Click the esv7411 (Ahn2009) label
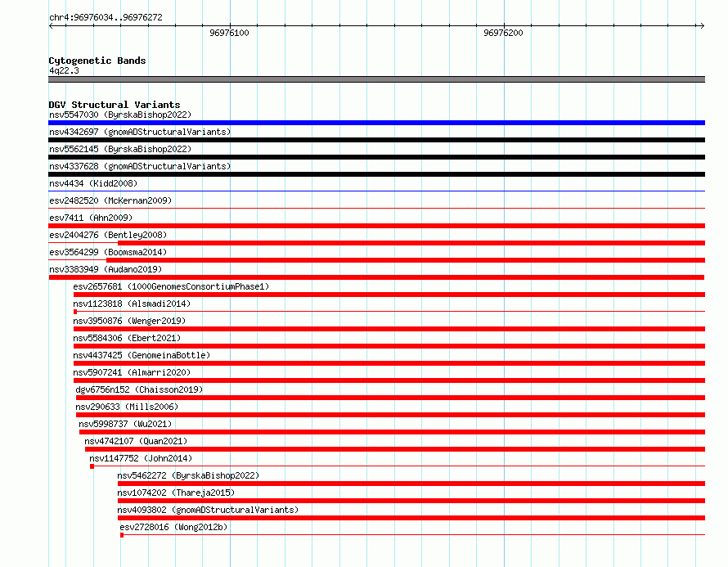 pos(91,218)
